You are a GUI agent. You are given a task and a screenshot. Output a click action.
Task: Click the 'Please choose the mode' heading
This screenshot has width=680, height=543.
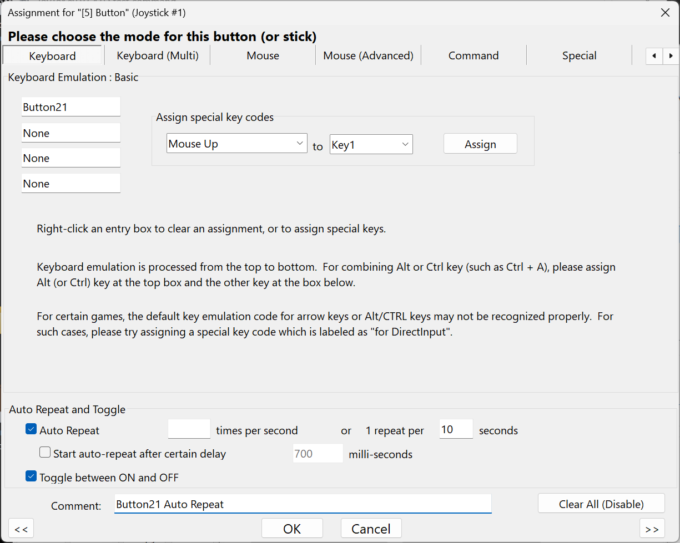(x=162, y=36)
